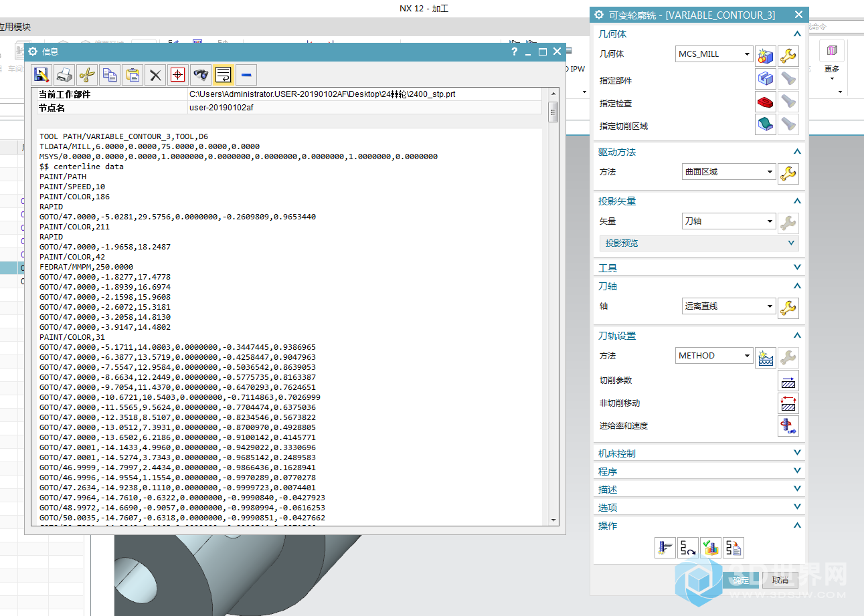Screen dimensions: 864x616
Task: Click 确定 to confirm the operation
Action: pyautogui.click(x=741, y=581)
